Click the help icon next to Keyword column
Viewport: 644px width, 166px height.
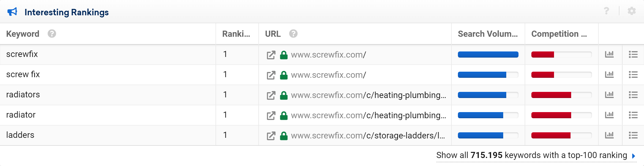click(x=52, y=34)
